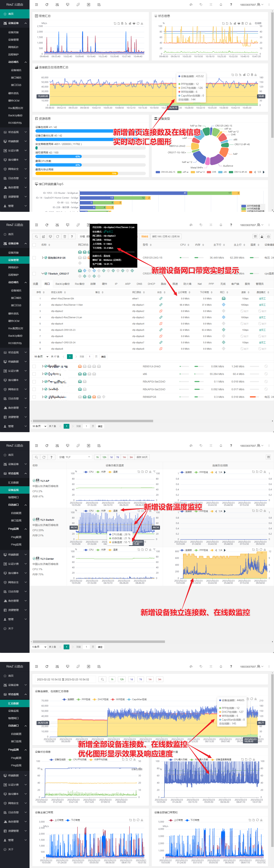Open help question mark in home dashboard top bar
The height and width of the screenshot is (868, 274).
tap(231, 5)
